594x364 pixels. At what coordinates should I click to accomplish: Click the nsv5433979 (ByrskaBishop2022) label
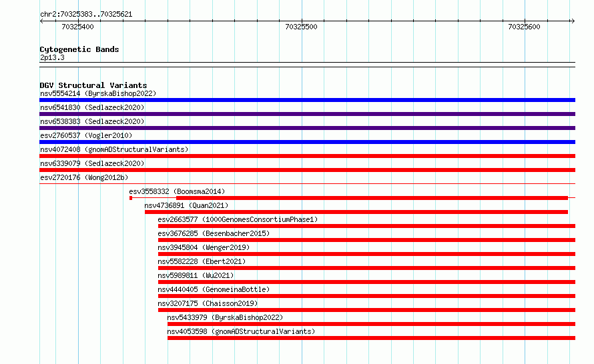[225, 317]
